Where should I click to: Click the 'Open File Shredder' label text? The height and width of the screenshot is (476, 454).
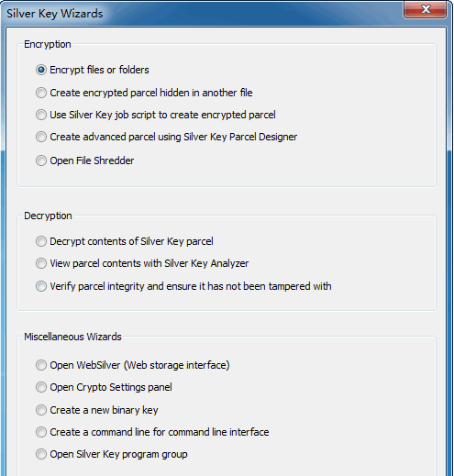(x=92, y=161)
